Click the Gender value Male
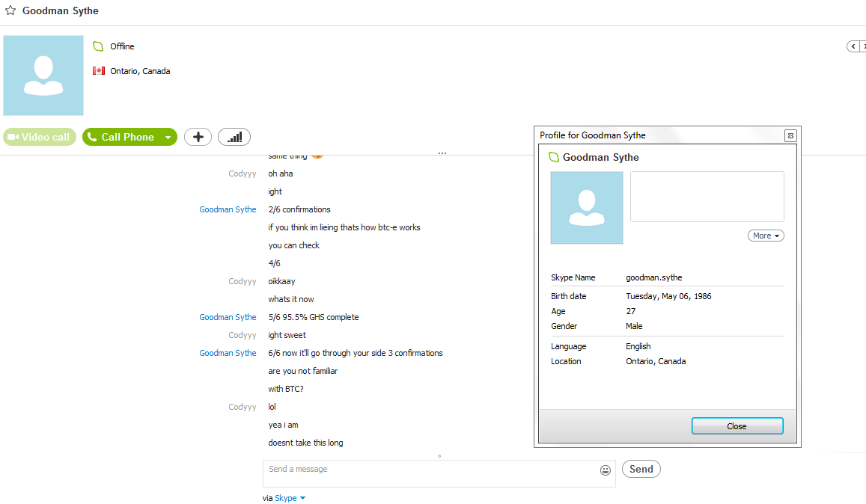This screenshot has width=866, height=504. [x=634, y=326]
